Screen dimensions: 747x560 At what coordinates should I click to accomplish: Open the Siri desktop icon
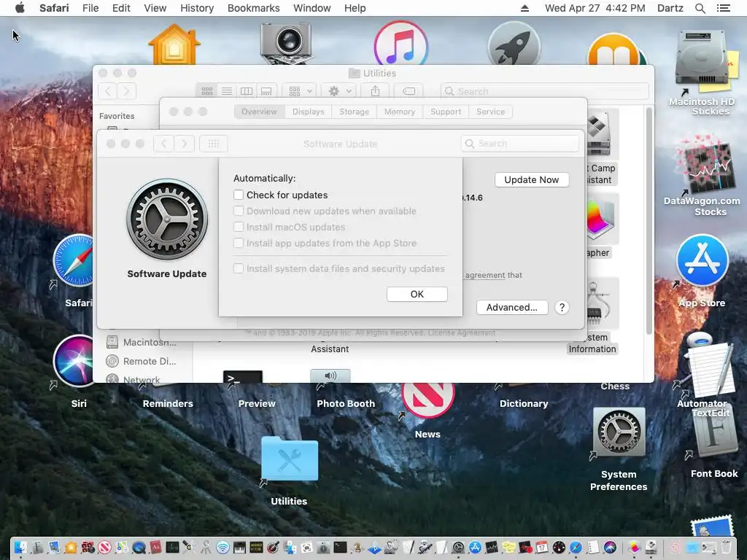tap(75, 361)
